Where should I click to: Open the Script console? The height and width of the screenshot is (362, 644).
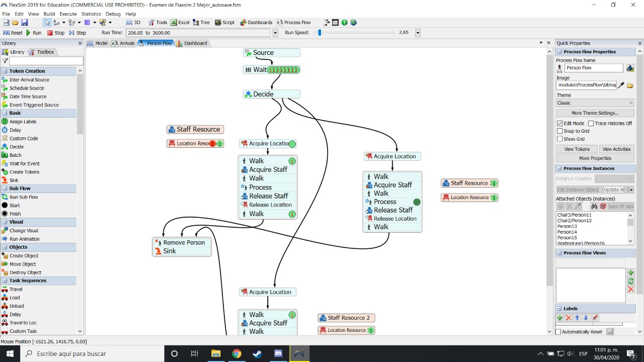click(x=225, y=23)
